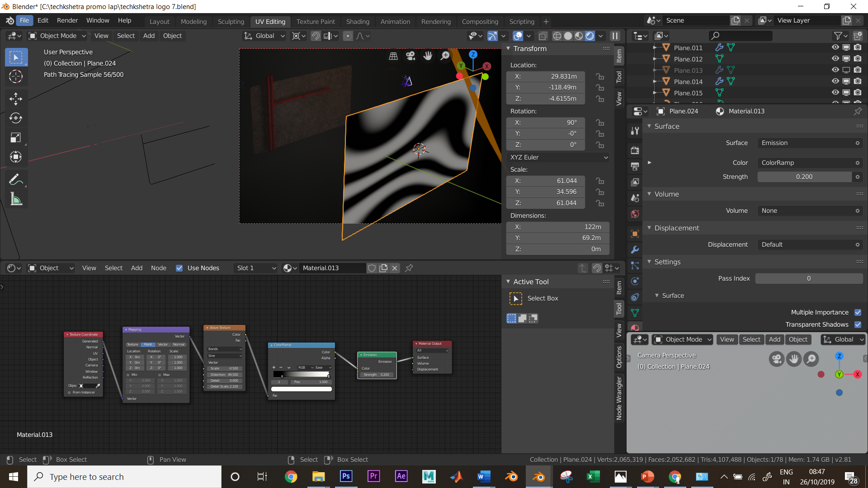This screenshot has width=868, height=488.
Task: Click the pan hand icon in viewport
Action: click(x=428, y=56)
